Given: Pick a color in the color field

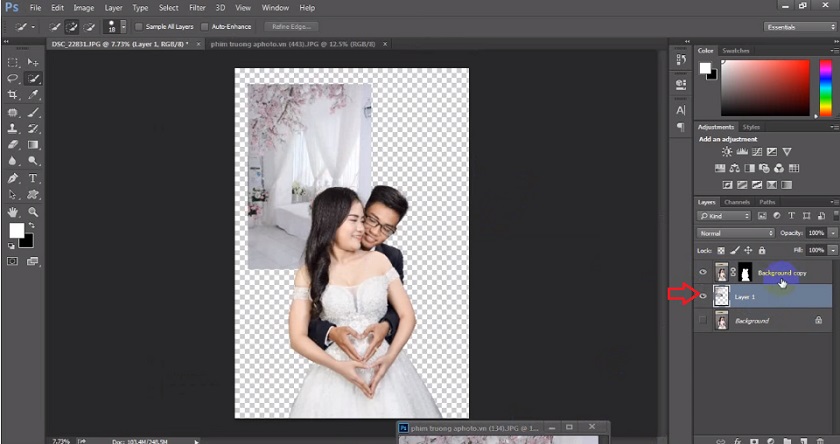Looking at the screenshot, I should (x=765, y=88).
